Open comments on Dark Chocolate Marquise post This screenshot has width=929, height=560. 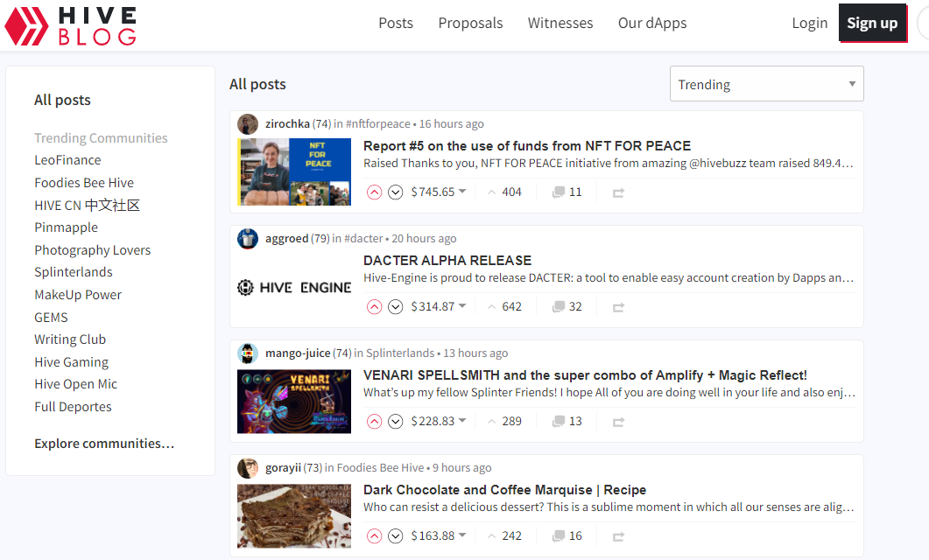pyautogui.click(x=567, y=535)
